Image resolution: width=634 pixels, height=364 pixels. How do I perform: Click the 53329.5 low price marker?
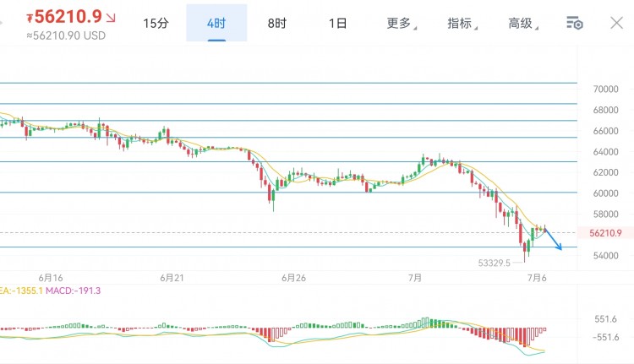click(495, 263)
